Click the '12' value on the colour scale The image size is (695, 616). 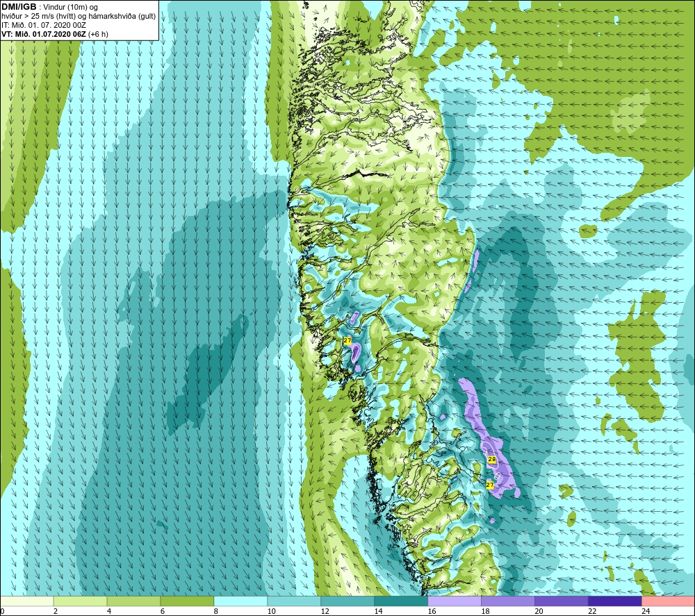tap(325, 611)
